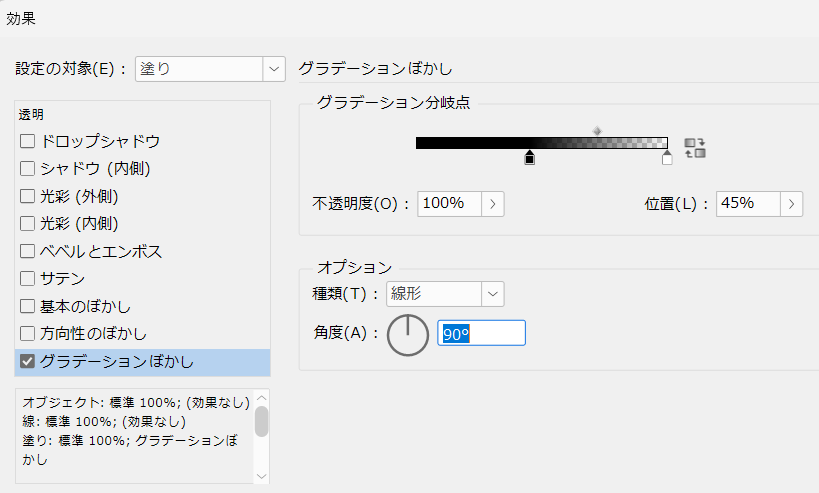Click the reverse gradient icon

tap(695, 148)
